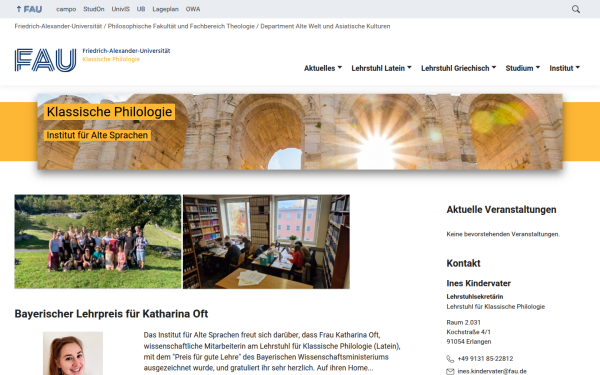Call the number +49 9131 85-22812
Screen dimensions: 600x375
[x=485, y=359]
